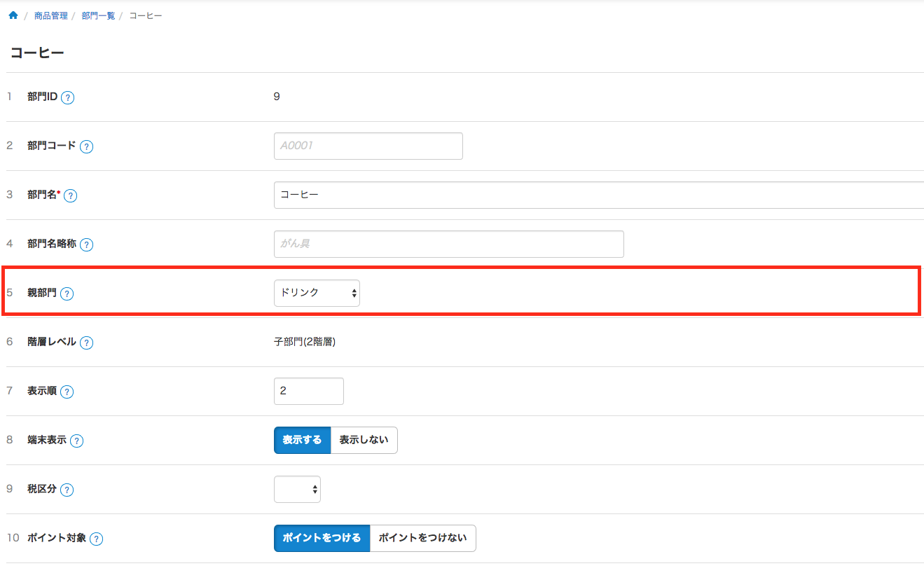Go to home via breadcrumb house icon

(x=13, y=15)
